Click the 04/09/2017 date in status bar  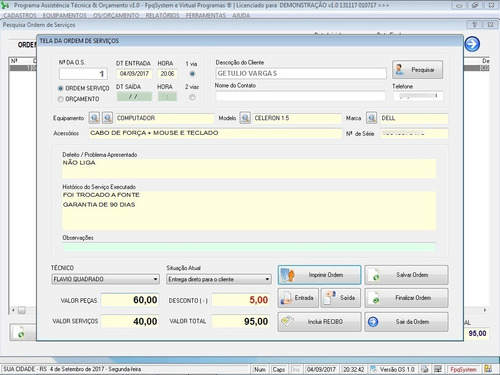pyautogui.click(x=321, y=369)
